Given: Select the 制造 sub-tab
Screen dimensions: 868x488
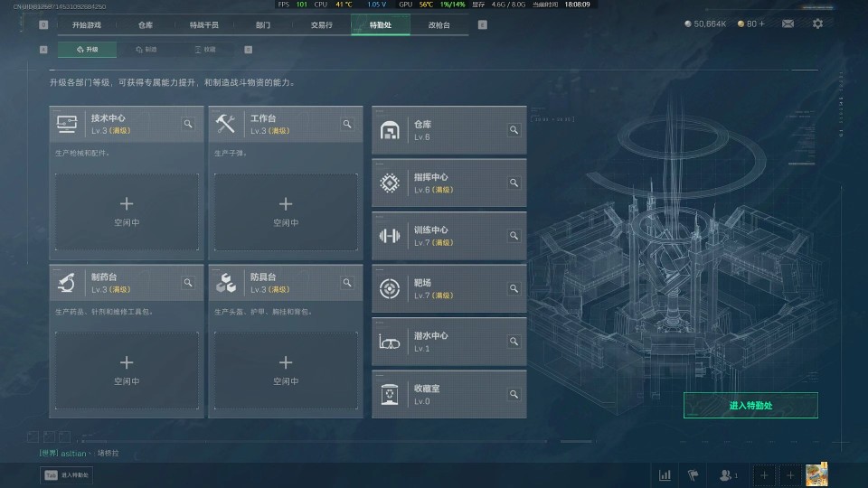Looking at the screenshot, I should (146, 49).
